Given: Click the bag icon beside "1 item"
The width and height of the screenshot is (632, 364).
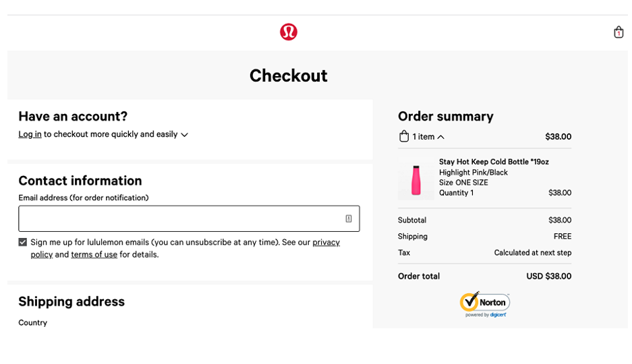Looking at the screenshot, I should (x=404, y=136).
